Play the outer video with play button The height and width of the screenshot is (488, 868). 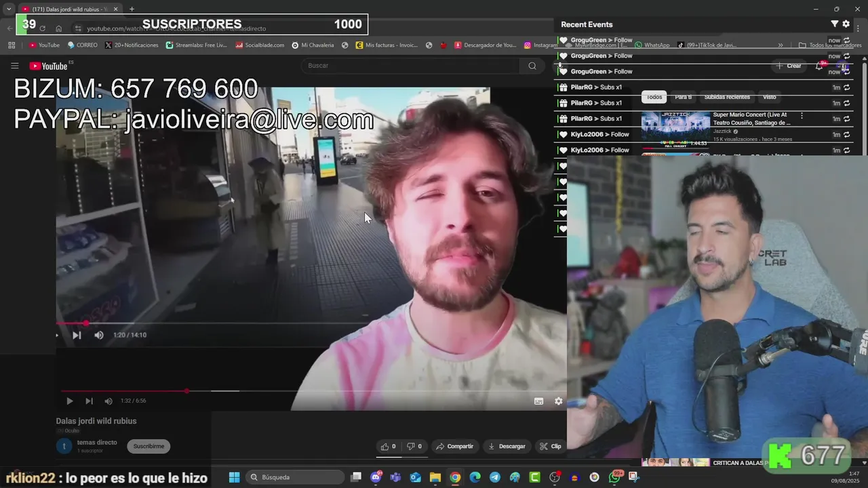(69, 401)
